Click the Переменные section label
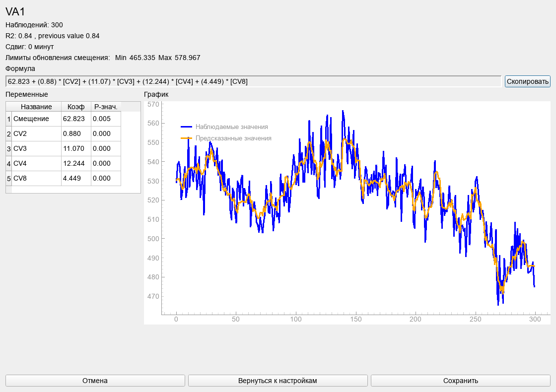556x392 pixels. tap(27, 94)
